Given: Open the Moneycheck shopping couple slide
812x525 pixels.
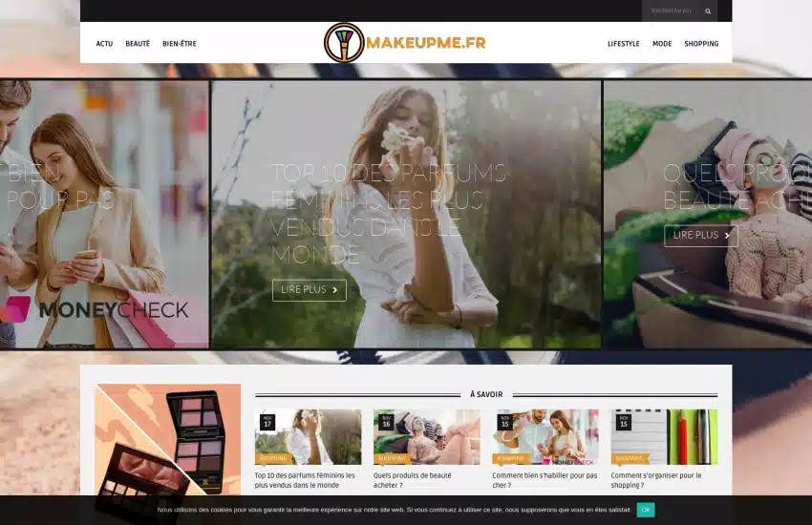Looking at the screenshot, I should [104, 214].
